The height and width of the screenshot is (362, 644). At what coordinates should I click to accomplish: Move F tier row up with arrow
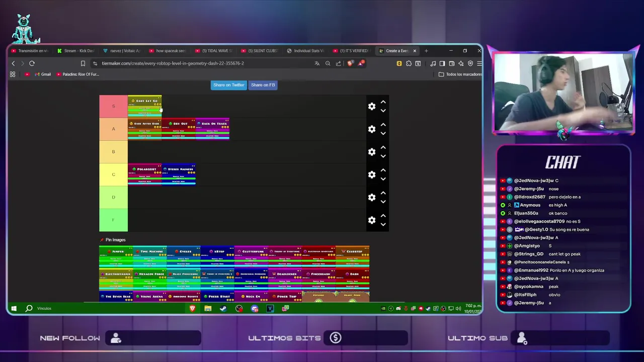[383, 216]
